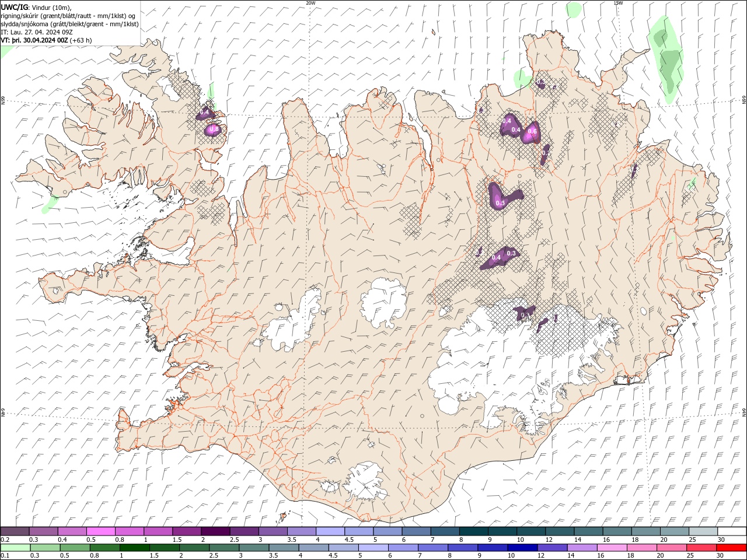Click the '12' label in the lower legend row

tap(541, 556)
